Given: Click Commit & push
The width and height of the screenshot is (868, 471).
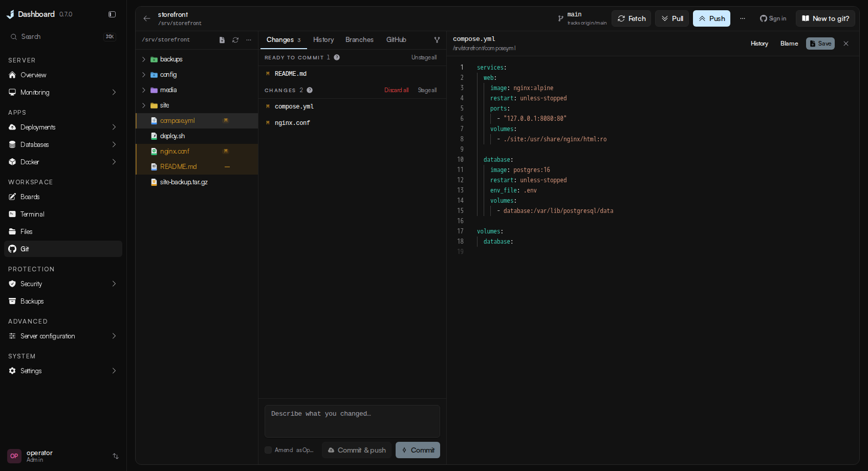Looking at the screenshot, I should tap(357, 450).
